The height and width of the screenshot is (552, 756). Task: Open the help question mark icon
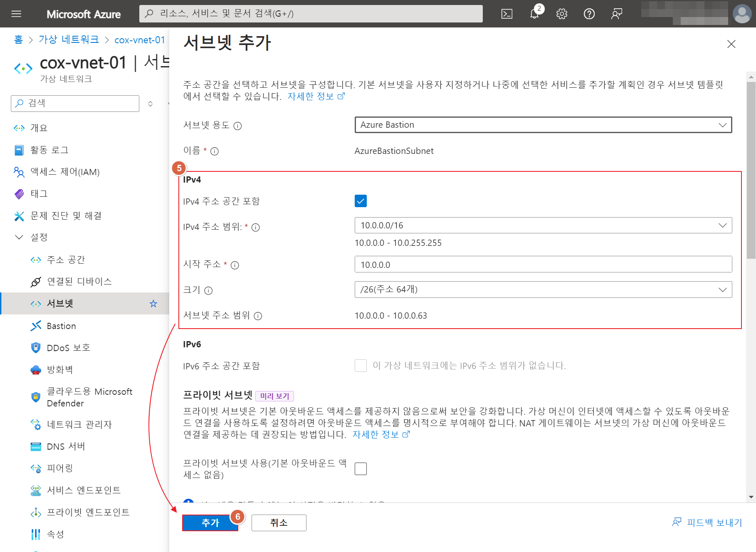(589, 14)
